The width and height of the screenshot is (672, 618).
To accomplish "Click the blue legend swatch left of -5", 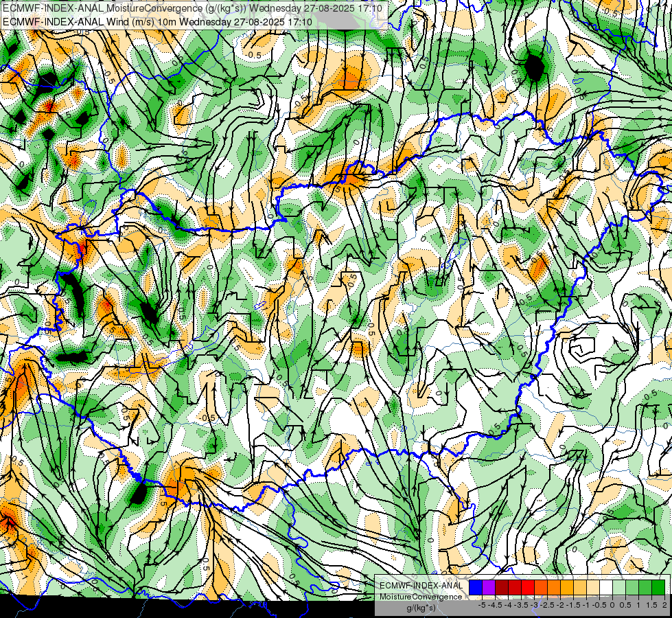I will [x=476, y=588].
